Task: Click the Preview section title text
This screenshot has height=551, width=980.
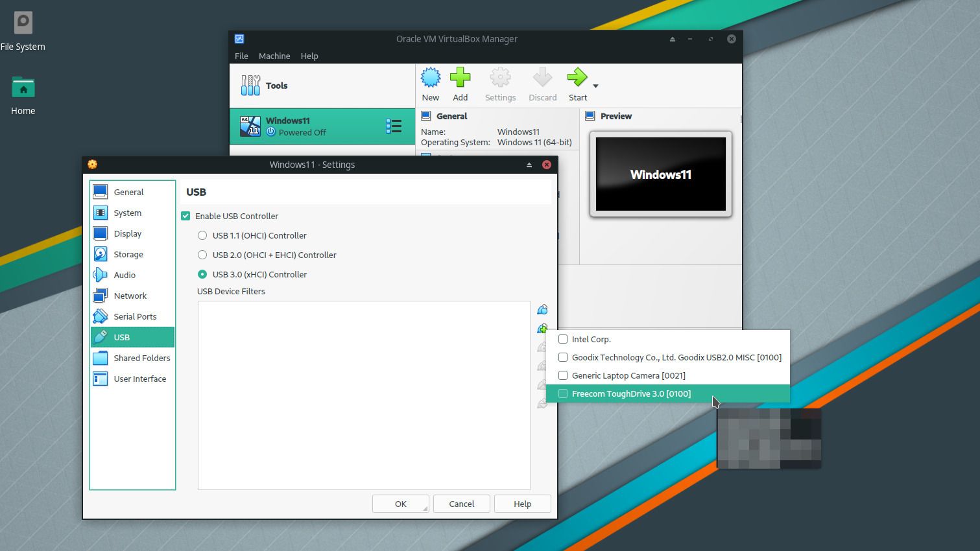Action: click(x=616, y=116)
